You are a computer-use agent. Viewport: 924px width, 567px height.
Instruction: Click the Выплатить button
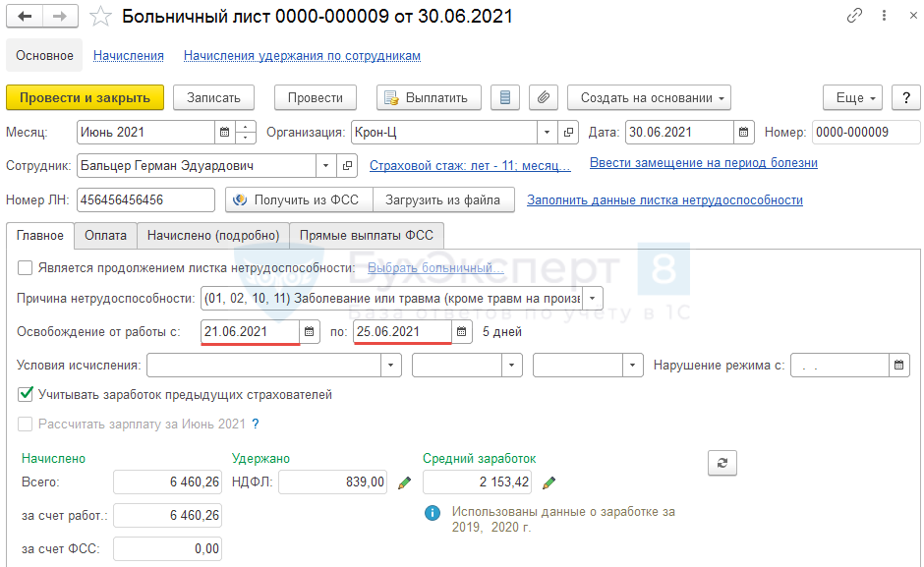pyautogui.click(x=429, y=98)
